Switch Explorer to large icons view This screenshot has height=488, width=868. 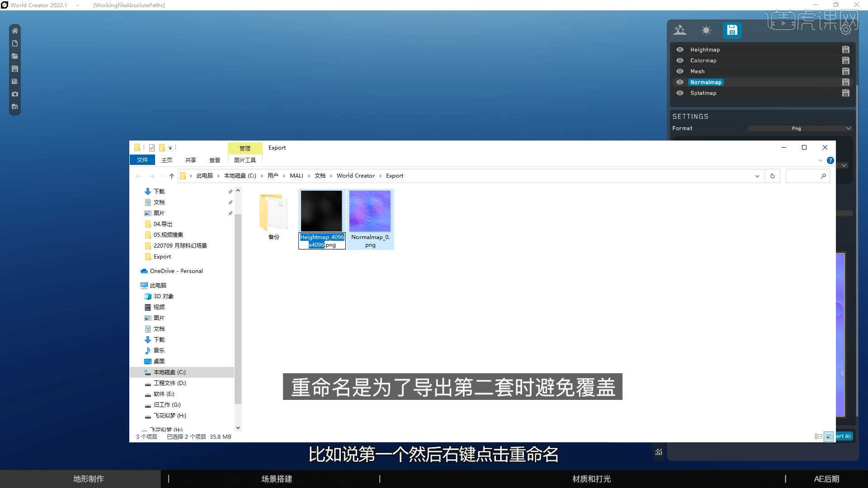coord(829,436)
